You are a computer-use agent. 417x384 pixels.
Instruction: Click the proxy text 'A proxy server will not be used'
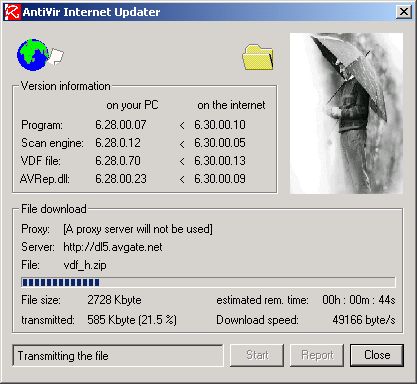pos(138,229)
